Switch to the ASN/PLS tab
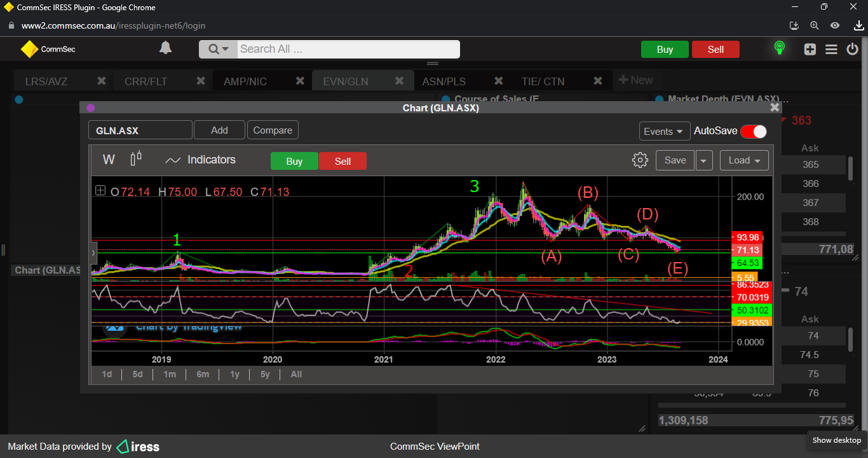This screenshot has height=458, width=868. pos(444,81)
